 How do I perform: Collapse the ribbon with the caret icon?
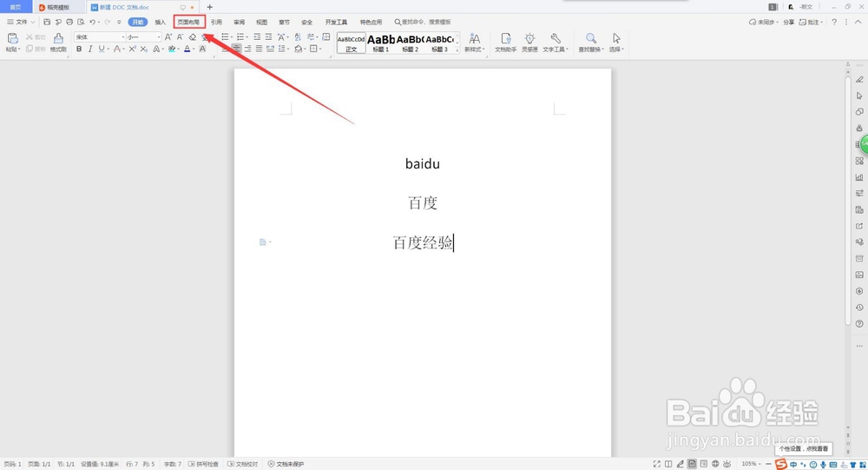coord(858,23)
